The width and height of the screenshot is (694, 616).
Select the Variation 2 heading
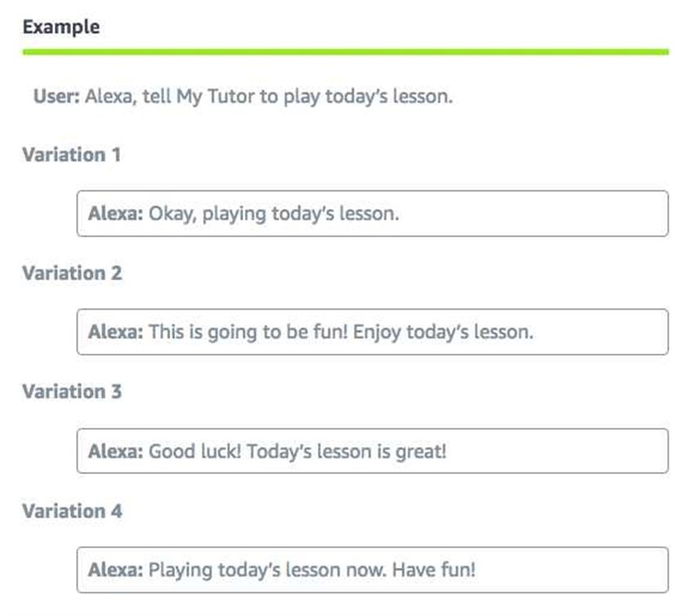click(x=72, y=273)
